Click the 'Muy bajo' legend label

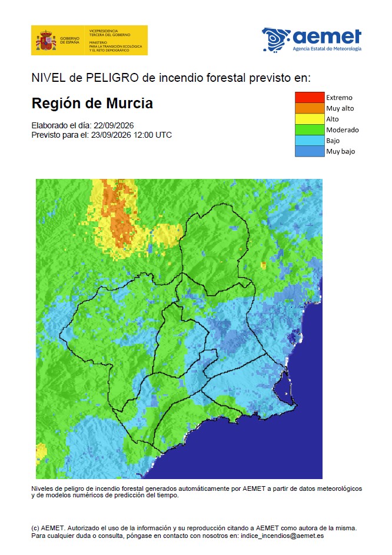[x=340, y=151]
